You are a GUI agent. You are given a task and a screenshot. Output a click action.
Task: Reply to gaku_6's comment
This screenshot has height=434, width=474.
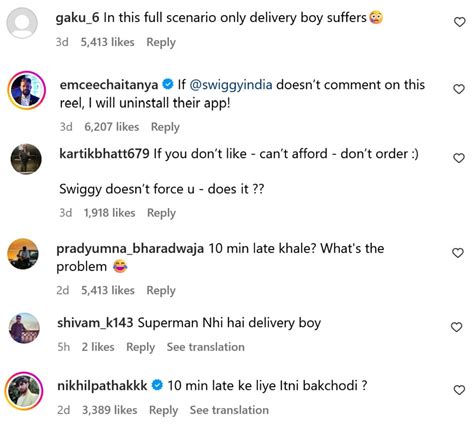[161, 42]
